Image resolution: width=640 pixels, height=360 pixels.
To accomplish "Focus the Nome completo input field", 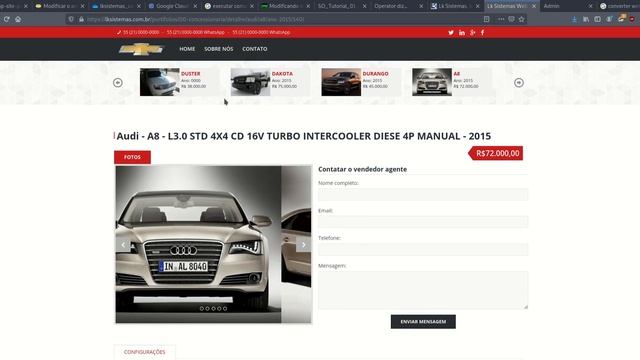I will pos(423,194).
